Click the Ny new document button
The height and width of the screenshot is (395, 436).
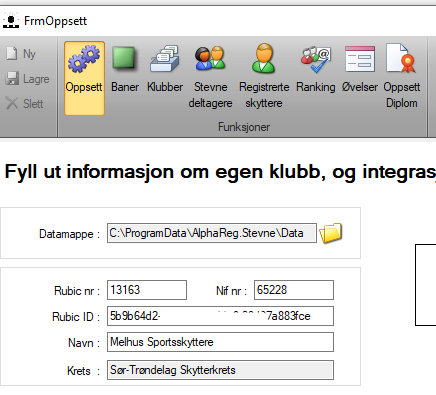[x=21, y=54]
